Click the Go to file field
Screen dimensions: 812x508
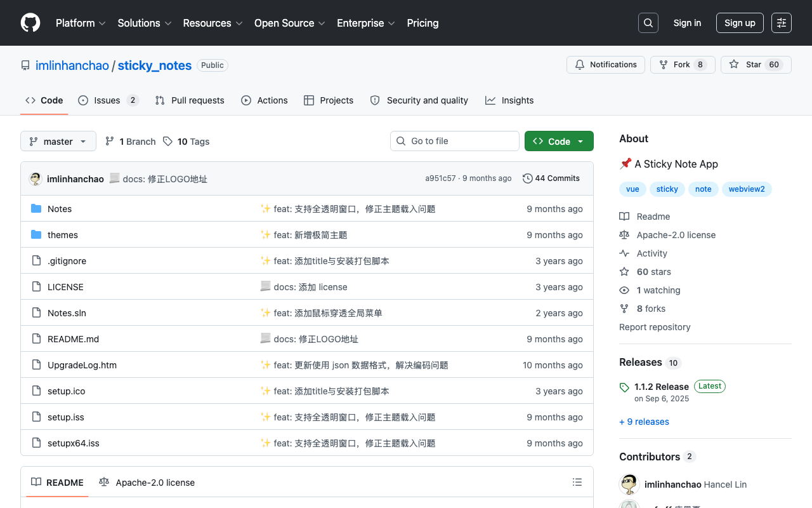[x=455, y=141]
